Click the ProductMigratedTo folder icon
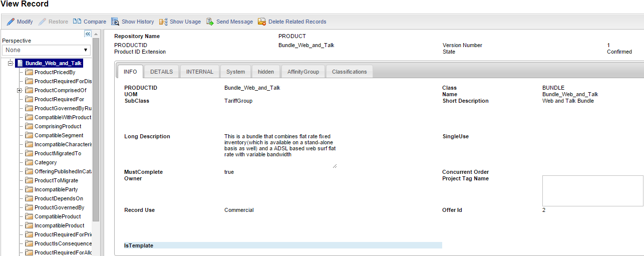Viewport: 644px width, 256px height. click(x=29, y=153)
